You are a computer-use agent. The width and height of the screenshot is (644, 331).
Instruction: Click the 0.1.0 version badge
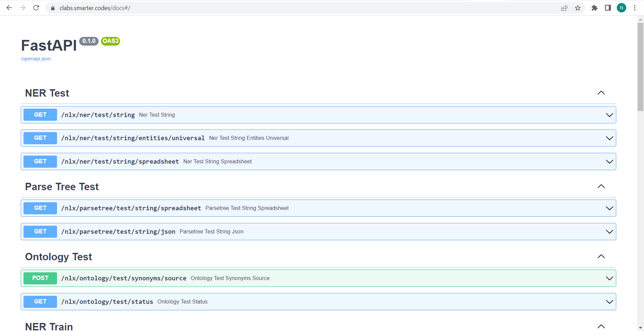tap(89, 41)
